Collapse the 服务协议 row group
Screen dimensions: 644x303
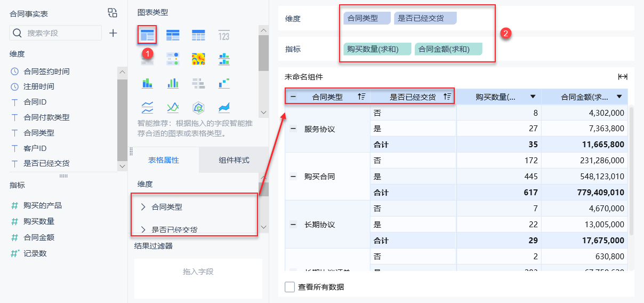pos(293,129)
